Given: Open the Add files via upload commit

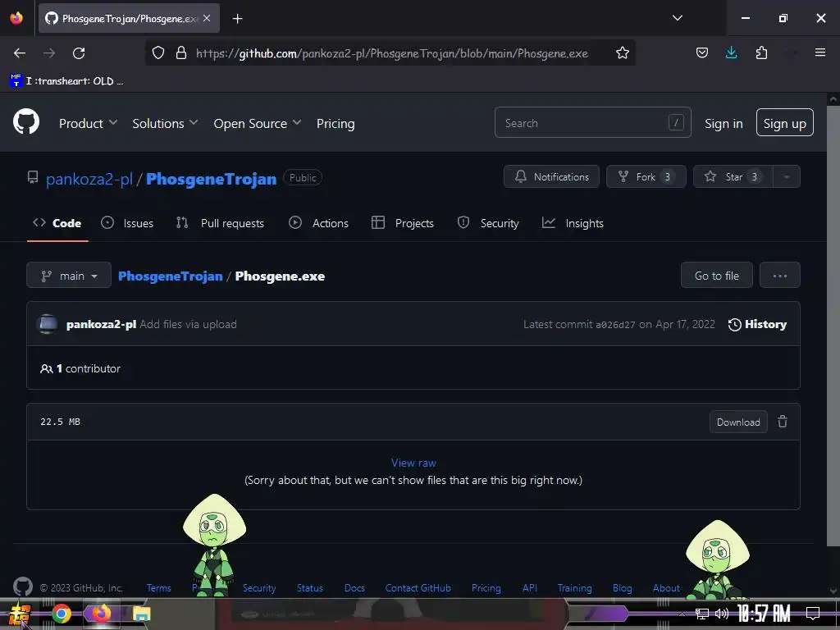Looking at the screenshot, I should (188, 324).
